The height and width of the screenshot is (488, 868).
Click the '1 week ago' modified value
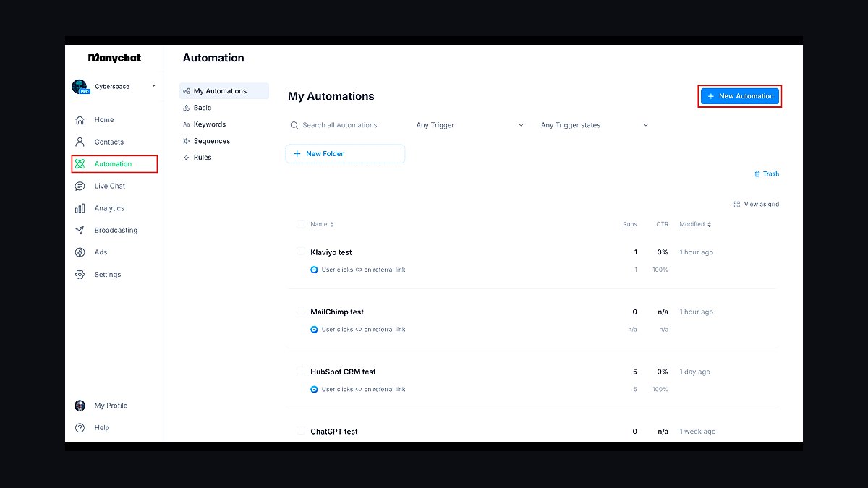[697, 432]
